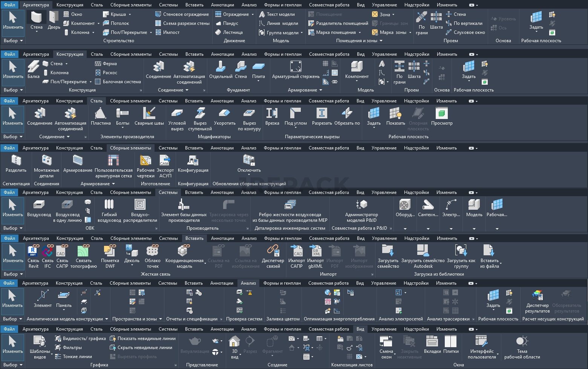
Task: Open the Марка зоны dropdown
Action: point(410,32)
